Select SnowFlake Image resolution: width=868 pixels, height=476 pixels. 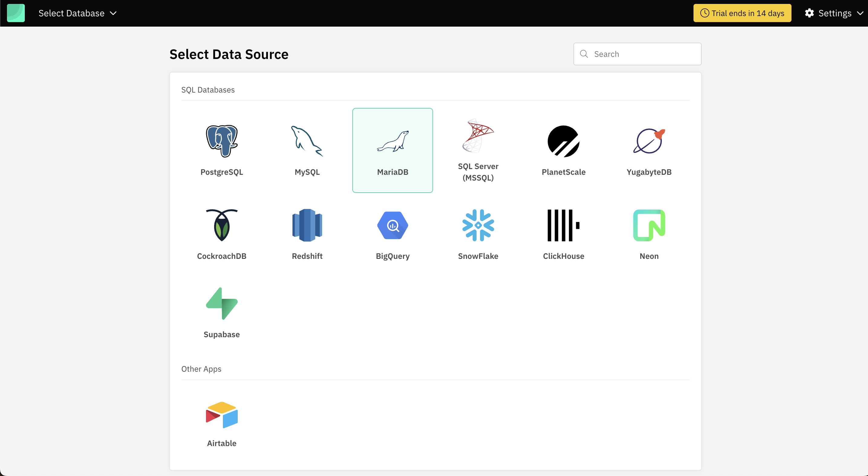pyautogui.click(x=478, y=235)
